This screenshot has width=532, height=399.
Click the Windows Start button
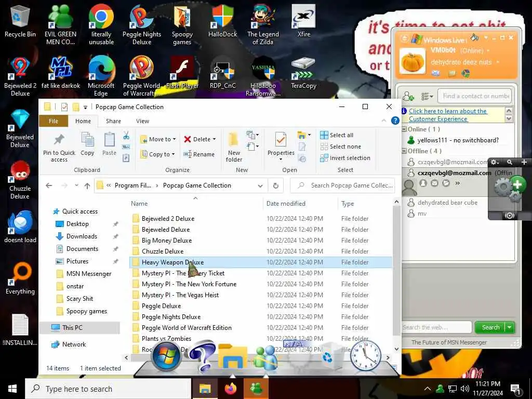[x=12, y=389]
